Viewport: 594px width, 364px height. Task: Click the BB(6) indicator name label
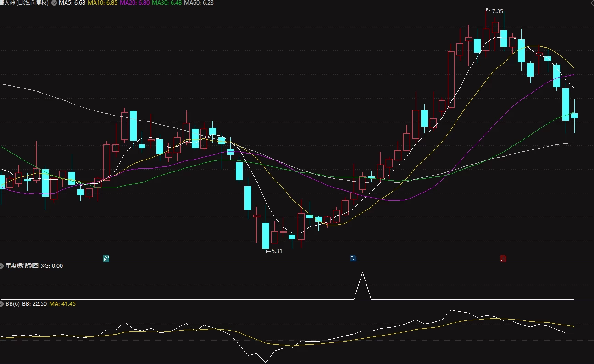pyautogui.click(x=13, y=304)
